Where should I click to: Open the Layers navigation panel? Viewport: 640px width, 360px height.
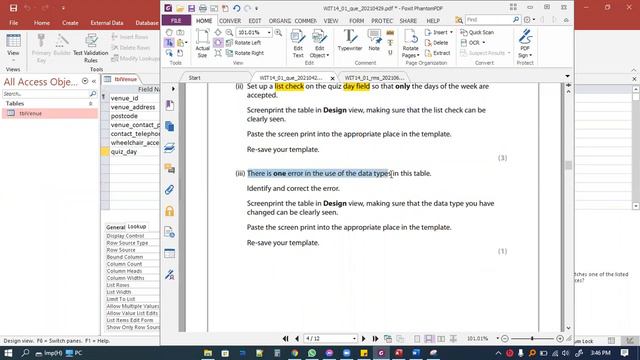(169, 148)
